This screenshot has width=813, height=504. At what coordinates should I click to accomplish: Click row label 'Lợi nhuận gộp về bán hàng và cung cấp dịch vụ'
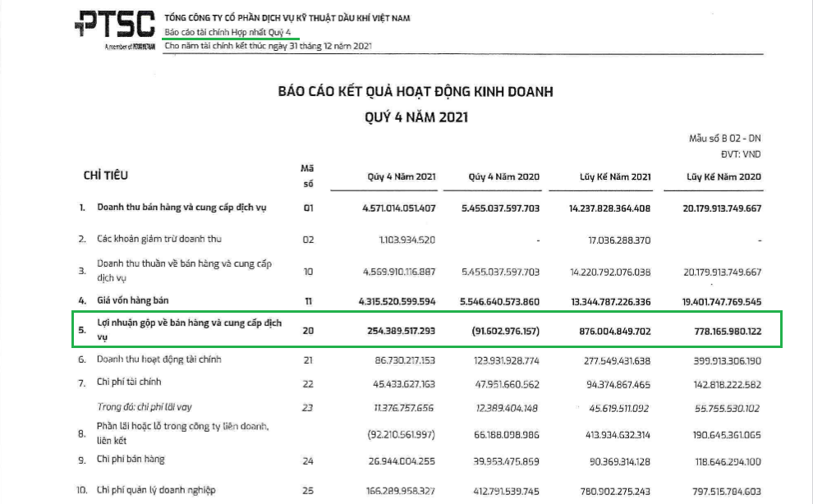(189, 330)
